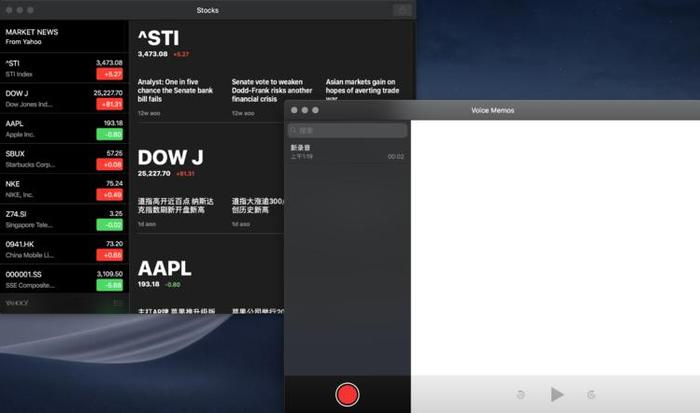Screen dimensions: 700x413
Task: Select the 0941.HK China Mobile row
Action: click(x=64, y=250)
